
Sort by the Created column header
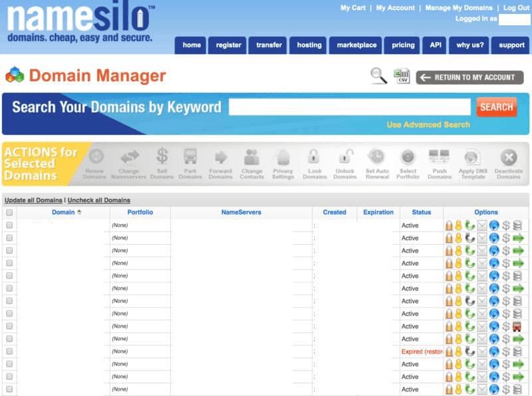coord(334,212)
